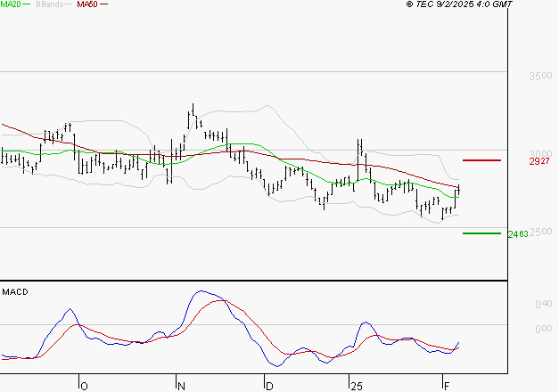The height and width of the screenshot is (392, 559).
Task: Click the 3000 price axis label
Action: (540, 154)
